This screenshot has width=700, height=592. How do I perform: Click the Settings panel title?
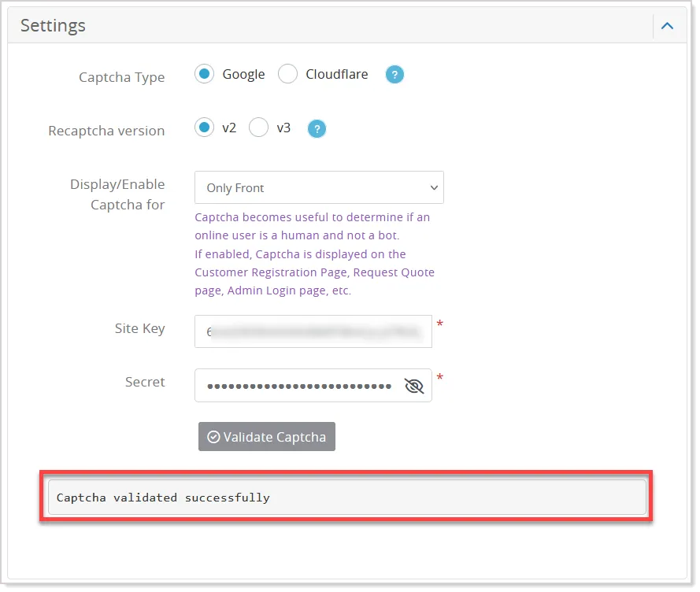(x=53, y=25)
